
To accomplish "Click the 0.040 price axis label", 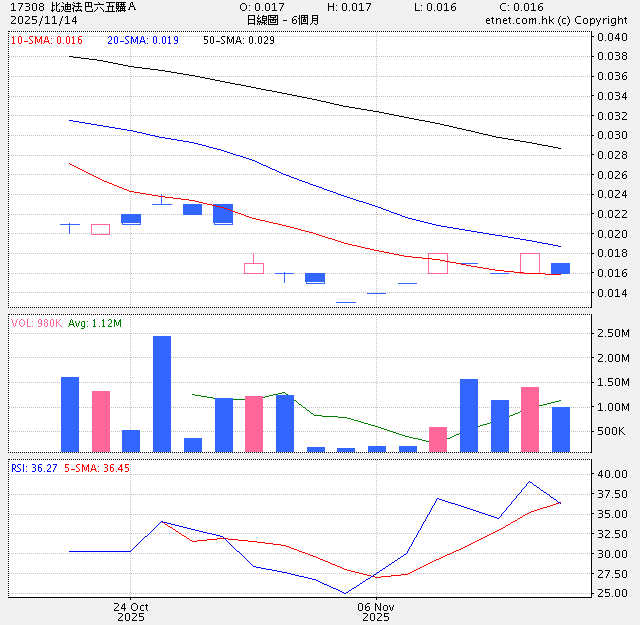I will 612,37.
